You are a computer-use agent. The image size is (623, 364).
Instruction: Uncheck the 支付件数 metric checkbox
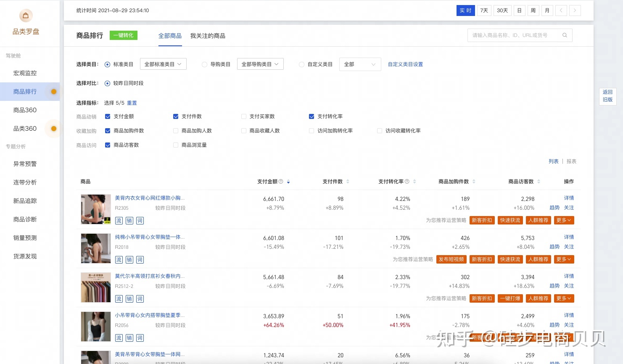pyautogui.click(x=176, y=116)
